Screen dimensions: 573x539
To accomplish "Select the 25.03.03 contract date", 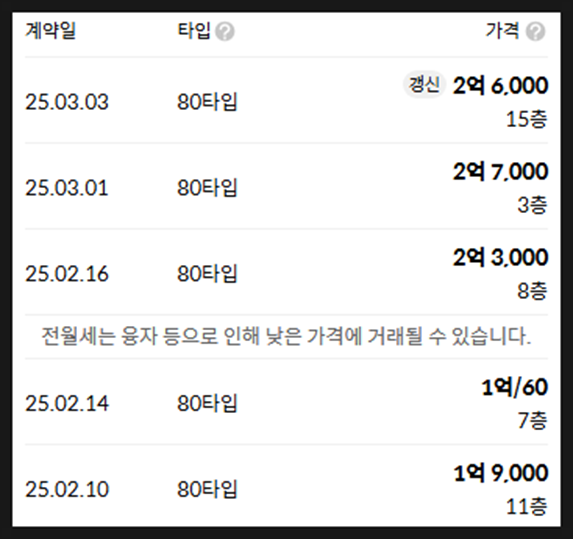I will point(67,102).
